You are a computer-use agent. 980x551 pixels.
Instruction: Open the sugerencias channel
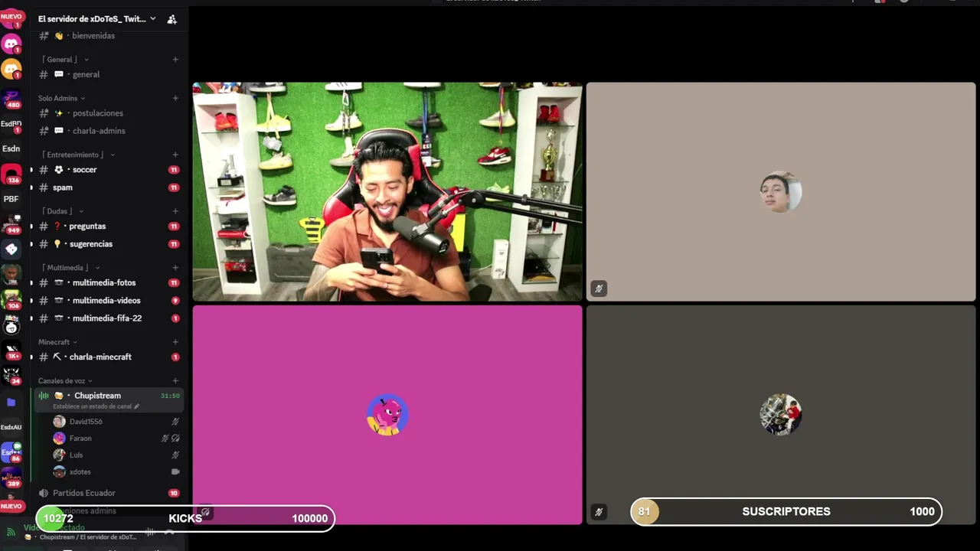[x=109, y=244]
